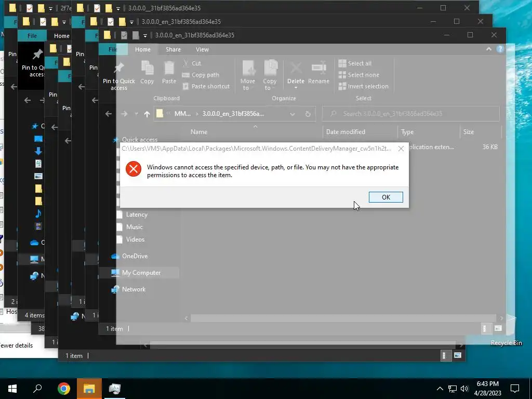The width and height of the screenshot is (532, 399).
Task: Switch to large icons view in status bar
Action: click(x=498, y=328)
